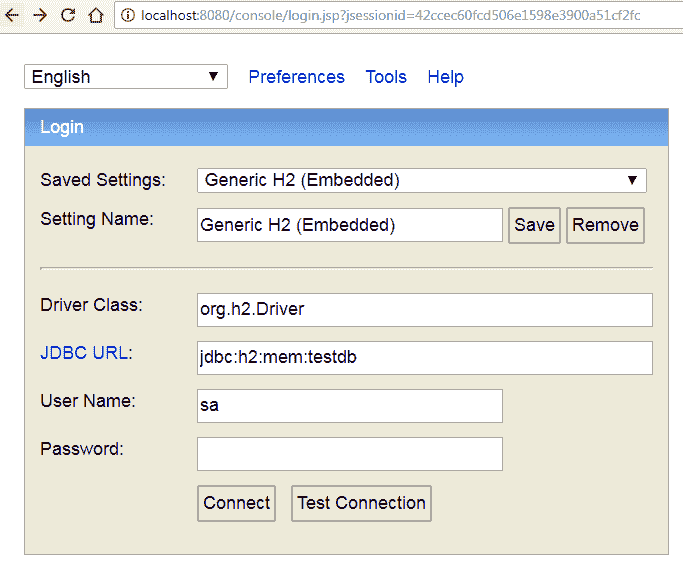Click the Login panel header text

click(x=62, y=127)
